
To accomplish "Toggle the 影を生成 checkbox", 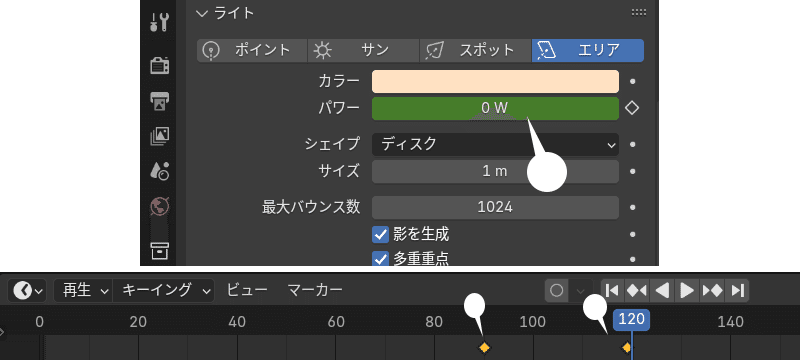I will tap(380, 235).
